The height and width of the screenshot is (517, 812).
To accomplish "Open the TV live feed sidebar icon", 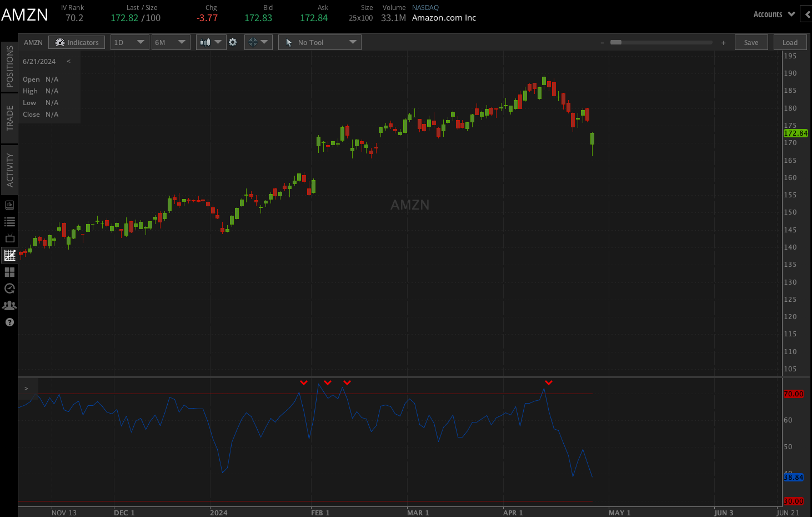I will pyautogui.click(x=9, y=238).
